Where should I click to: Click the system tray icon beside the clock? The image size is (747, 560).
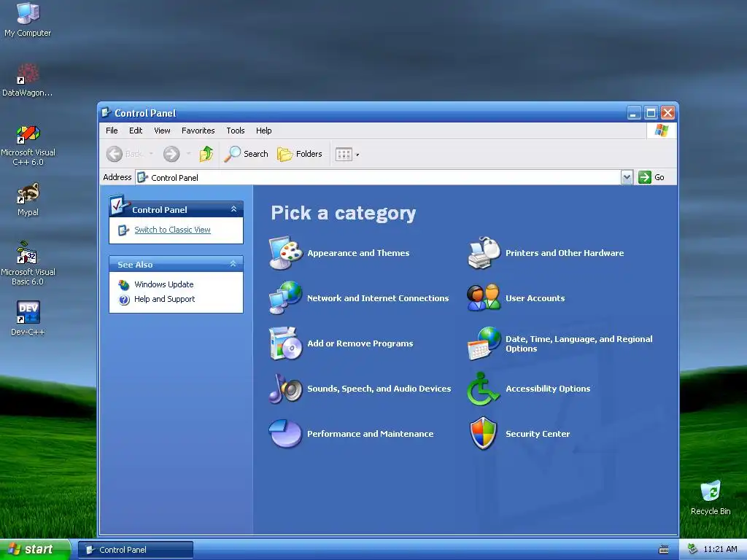click(692, 549)
